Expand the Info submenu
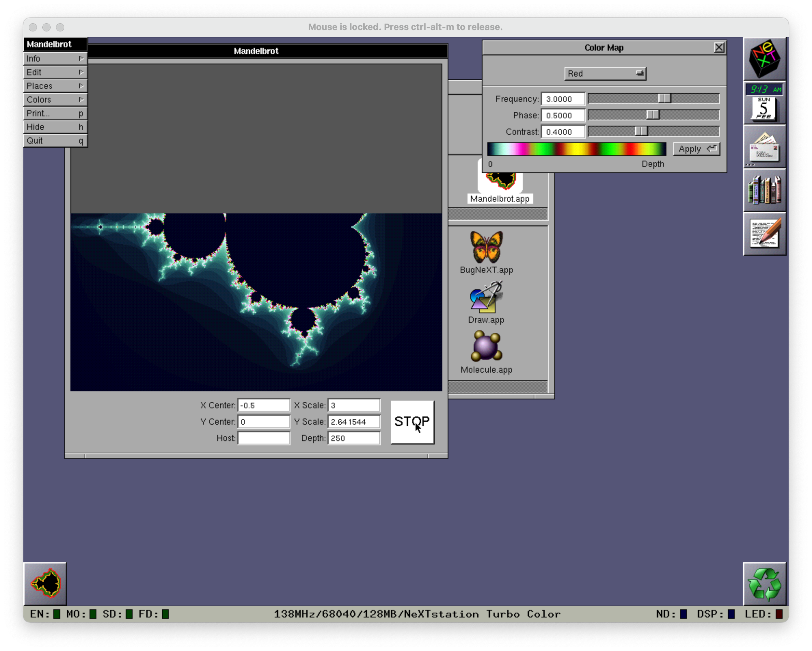The image size is (812, 651). pyautogui.click(x=55, y=58)
